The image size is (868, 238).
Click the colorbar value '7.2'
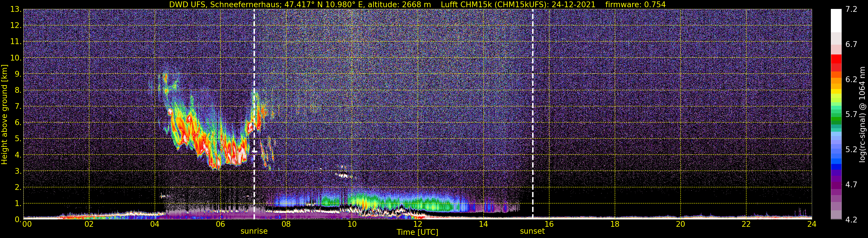pyautogui.click(x=851, y=10)
